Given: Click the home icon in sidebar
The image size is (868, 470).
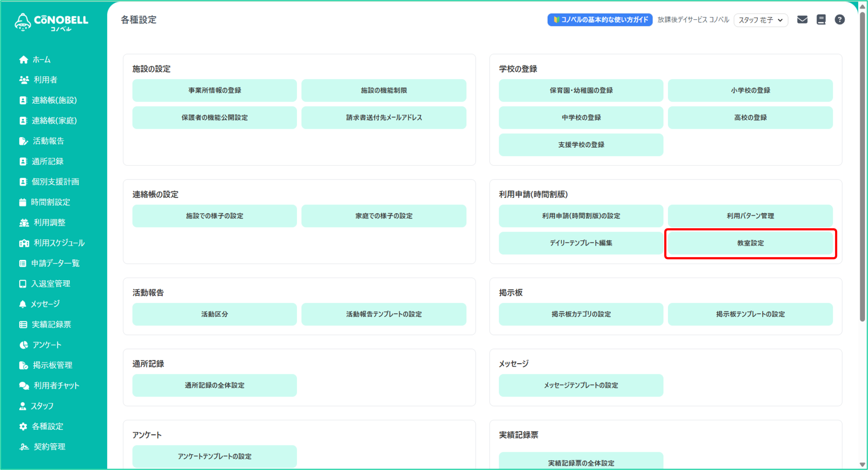Looking at the screenshot, I should pyautogui.click(x=23, y=60).
